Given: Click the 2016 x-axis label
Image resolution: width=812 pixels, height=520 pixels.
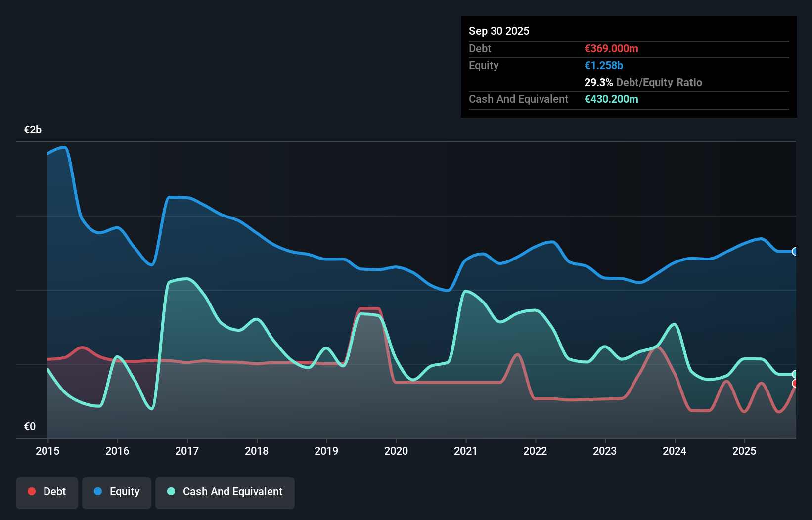Looking at the screenshot, I should pyautogui.click(x=117, y=451).
